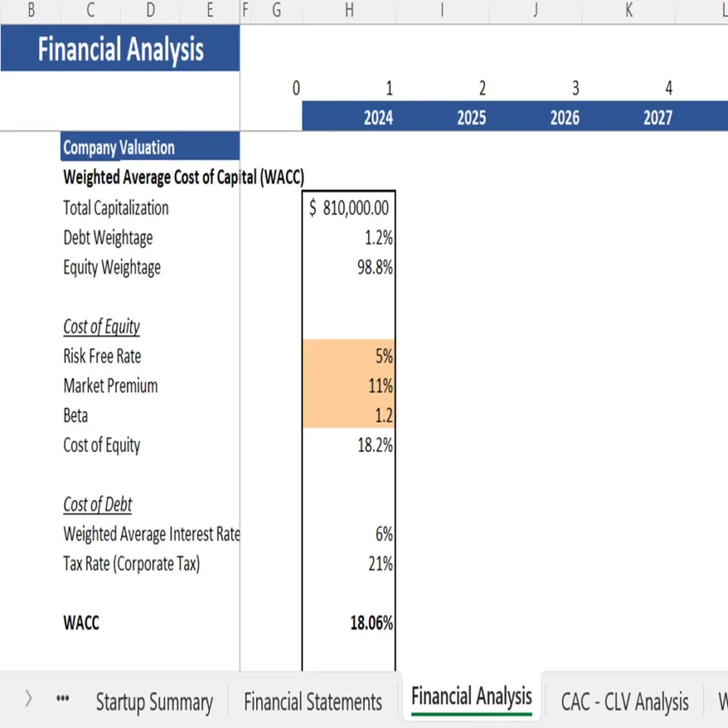This screenshot has height=728, width=728.
Task: Select column K header
Action: [628, 12]
